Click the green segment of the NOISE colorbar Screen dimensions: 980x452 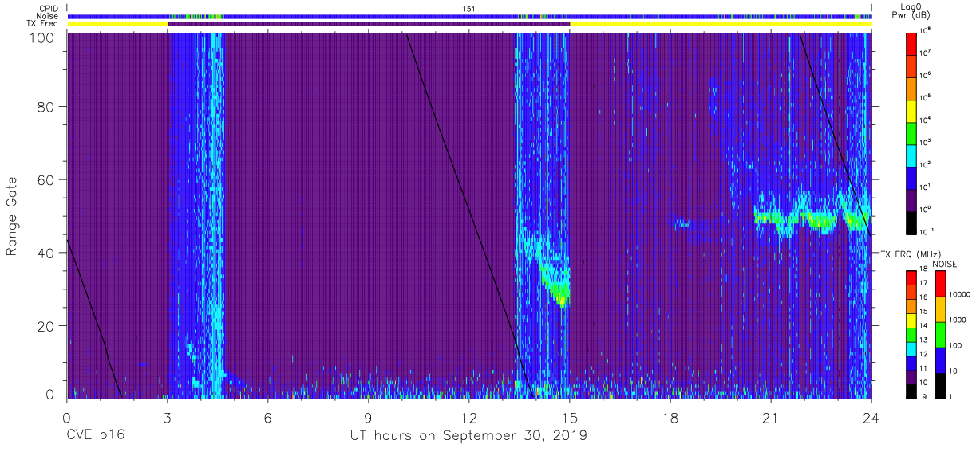click(x=940, y=334)
